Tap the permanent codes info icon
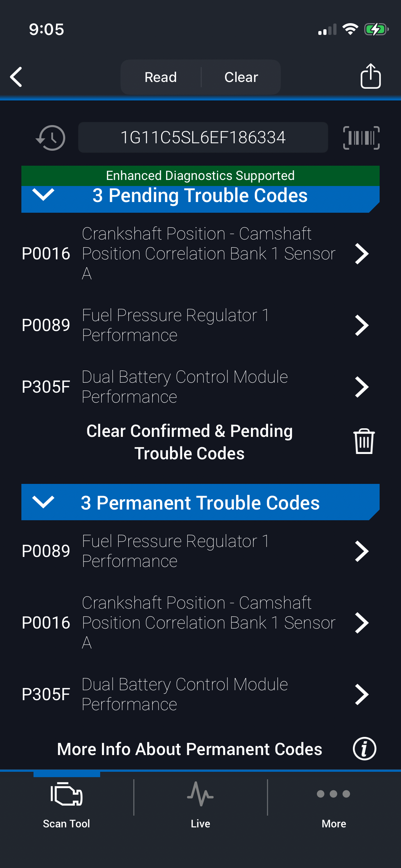The image size is (401, 868). pyautogui.click(x=364, y=749)
